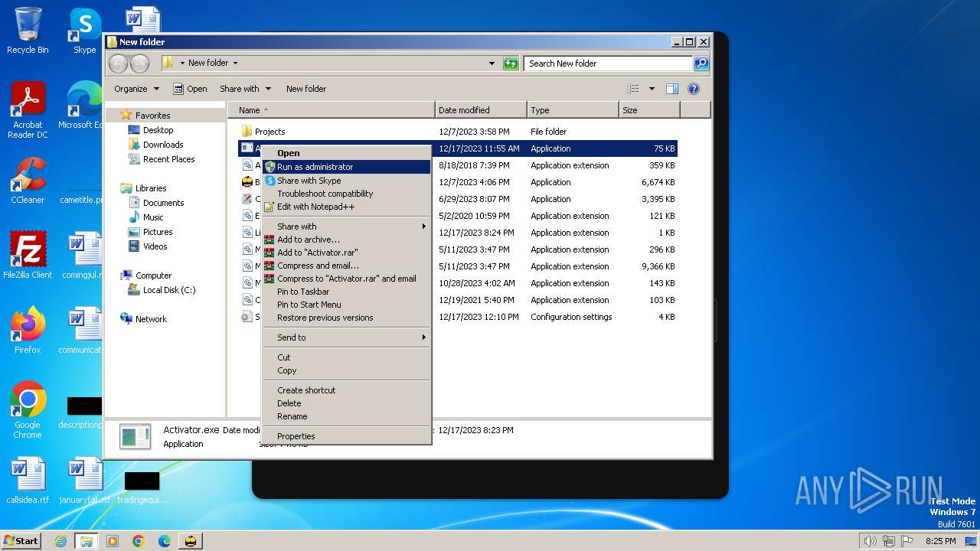
Task: Click the Start button
Action: pos(21,540)
